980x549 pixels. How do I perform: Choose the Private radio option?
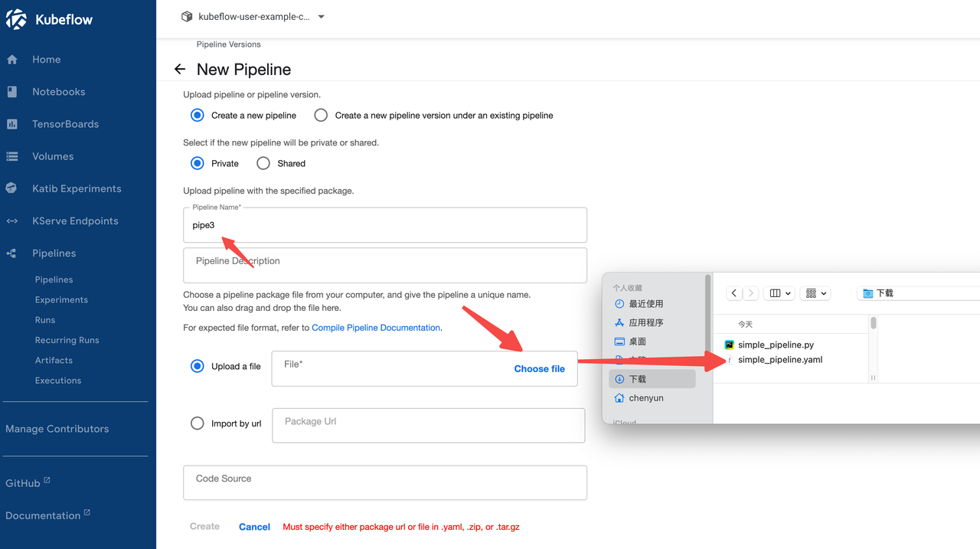coord(198,163)
